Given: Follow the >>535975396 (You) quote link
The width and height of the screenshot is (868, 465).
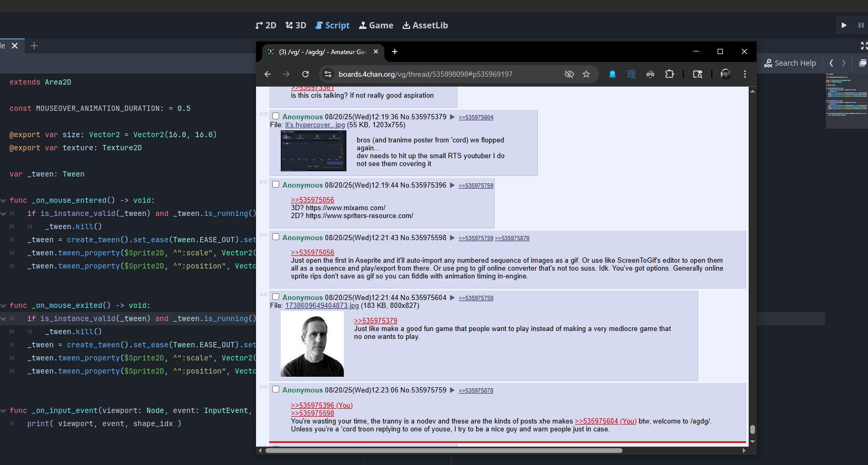Looking at the screenshot, I should point(322,406).
